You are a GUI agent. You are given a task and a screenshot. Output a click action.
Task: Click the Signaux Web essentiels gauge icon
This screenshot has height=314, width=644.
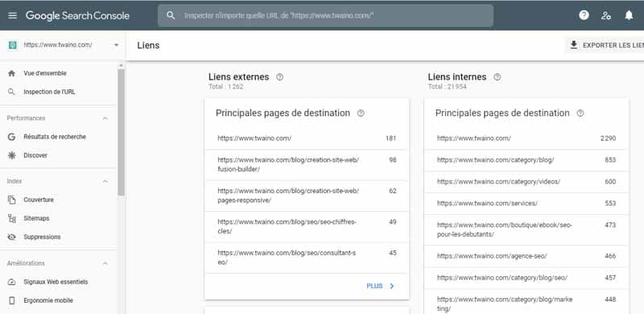pos(11,282)
